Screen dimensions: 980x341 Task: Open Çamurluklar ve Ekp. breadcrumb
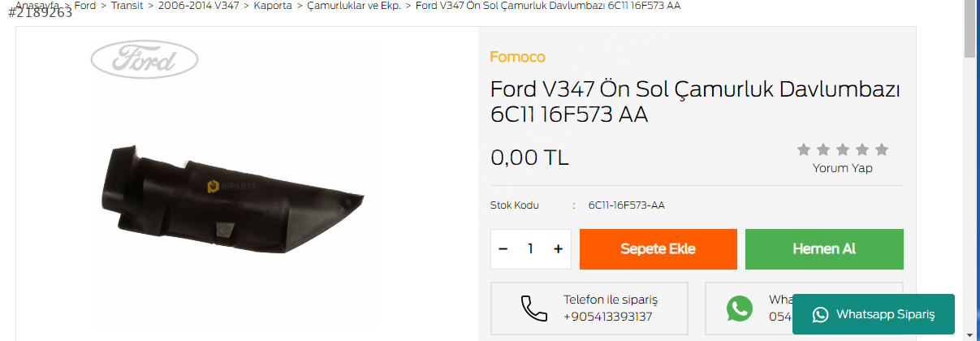click(x=354, y=6)
